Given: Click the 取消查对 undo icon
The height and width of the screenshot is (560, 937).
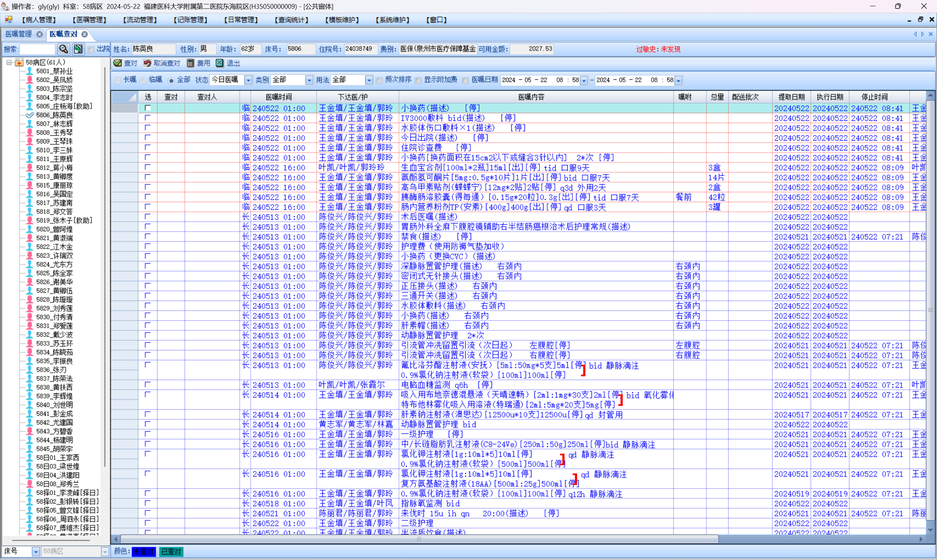Looking at the screenshot, I should 147,63.
